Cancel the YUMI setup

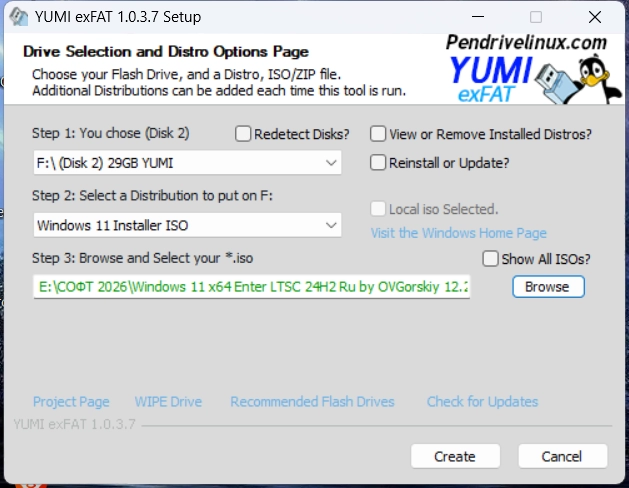pos(562,456)
